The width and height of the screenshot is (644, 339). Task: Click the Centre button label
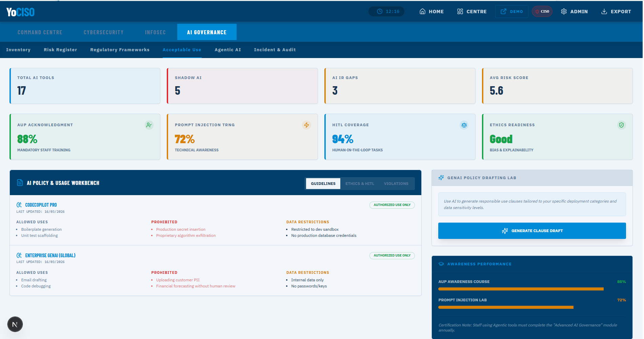click(477, 12)
